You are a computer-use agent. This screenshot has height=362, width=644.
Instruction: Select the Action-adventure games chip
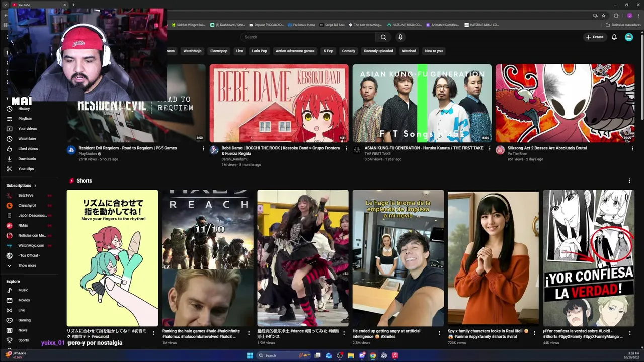click(x=295, y=51)
